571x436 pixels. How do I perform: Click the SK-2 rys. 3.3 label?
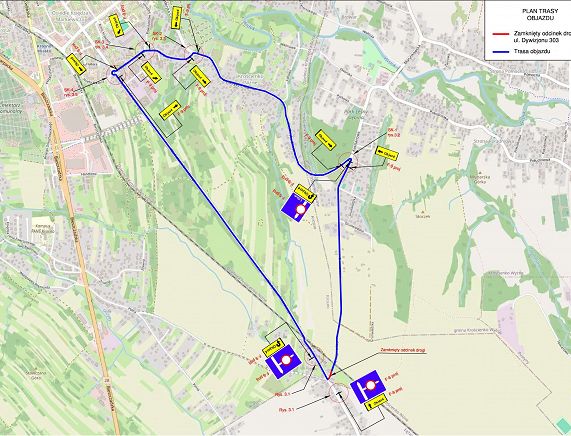point(160,35)
